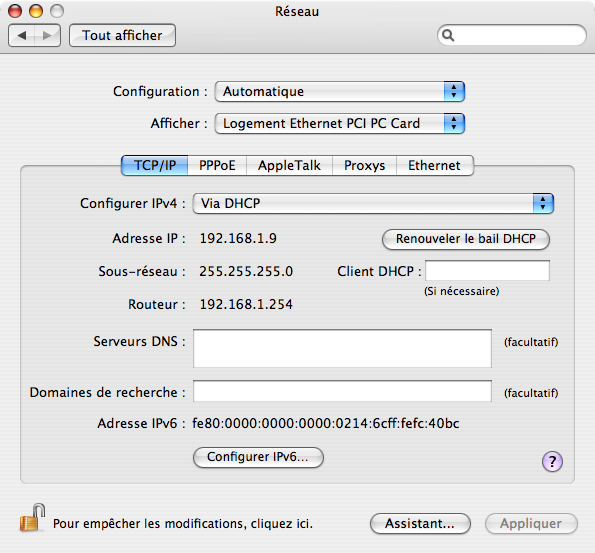This screenshot has height=553, width=595.
Task: Open the Configurer IPv4 Via DHCP dropdown
Action: (x=373, y=203)
